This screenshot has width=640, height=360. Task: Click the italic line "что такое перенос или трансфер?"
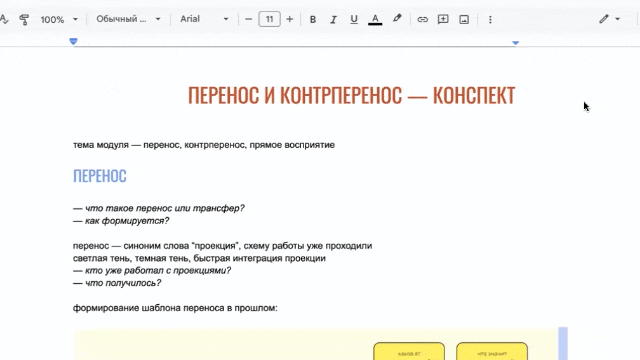point(159,208)
